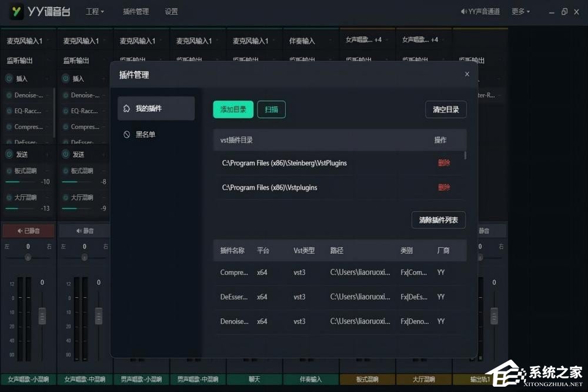Open 监听输出 dropdown on 女声唱歌-中混响 channel
The width and height of the screenshot is (588, 392).
(85, 61)
